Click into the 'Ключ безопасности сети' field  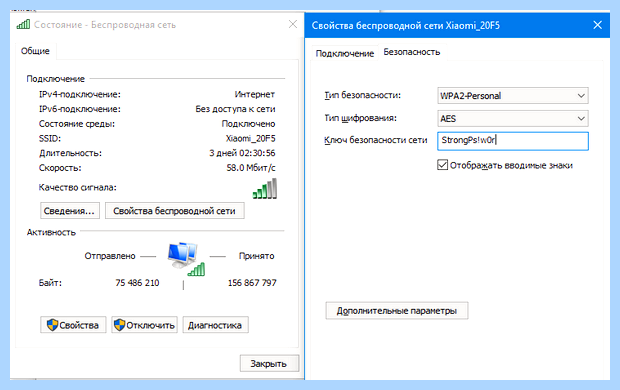point(513,141)
